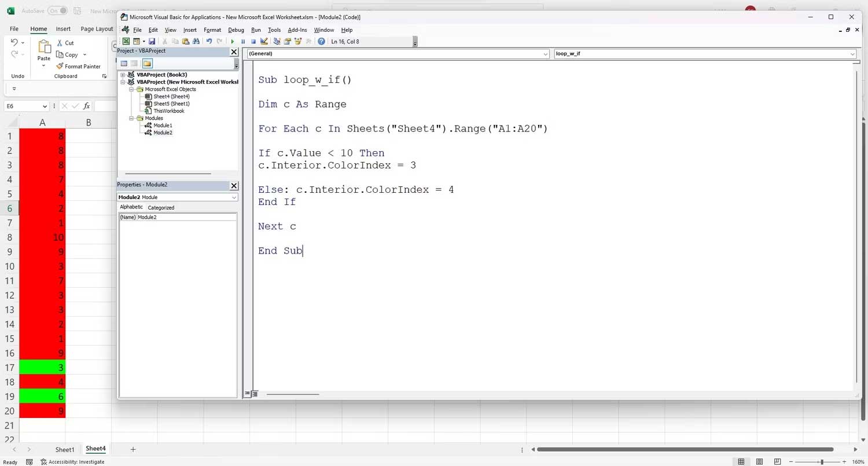The width and height of the screenshot is (868, 466).
Task: Click the blue Help question mark icon
Action: coord(321,42)
